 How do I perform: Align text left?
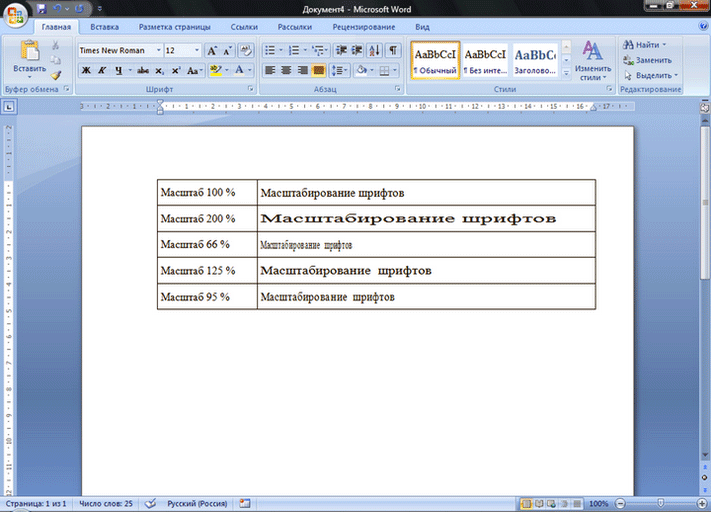[270, 70]
